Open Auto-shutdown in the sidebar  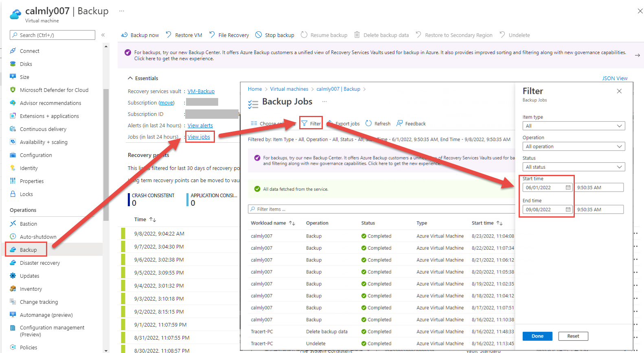tap(38, 237)
